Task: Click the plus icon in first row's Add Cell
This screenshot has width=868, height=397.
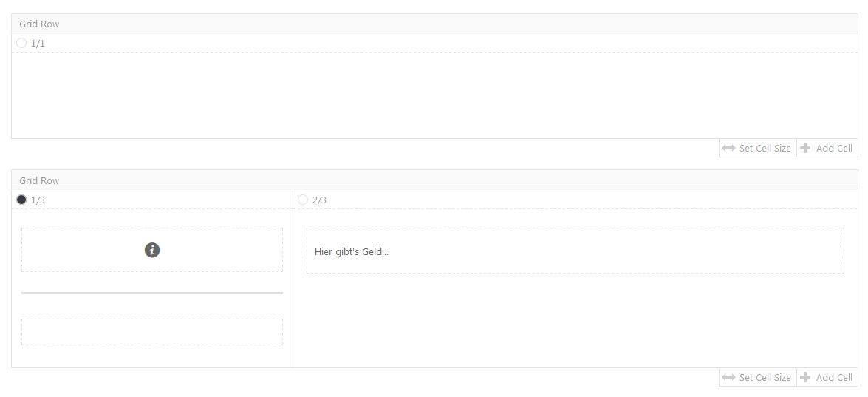Action: point(805,148)
